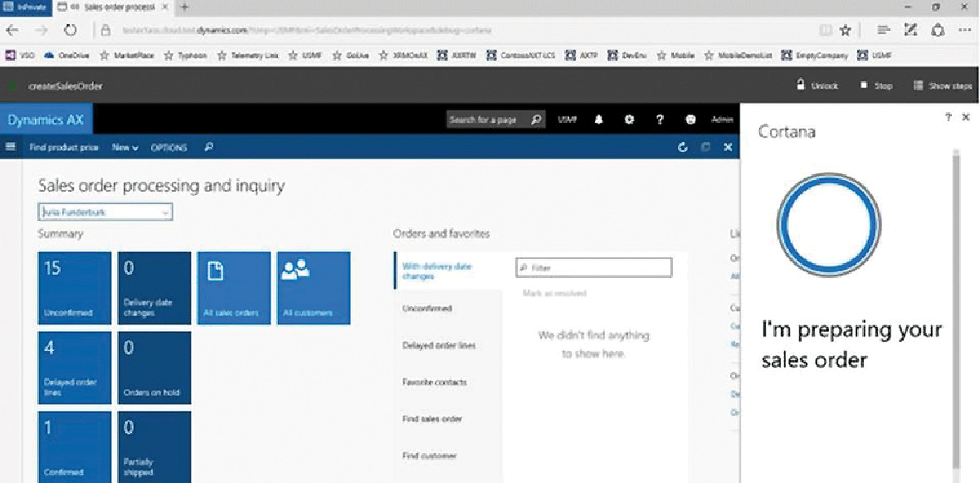Expand the New dropdown menu
Screen dimensions: 980x483
coord(125,148)
